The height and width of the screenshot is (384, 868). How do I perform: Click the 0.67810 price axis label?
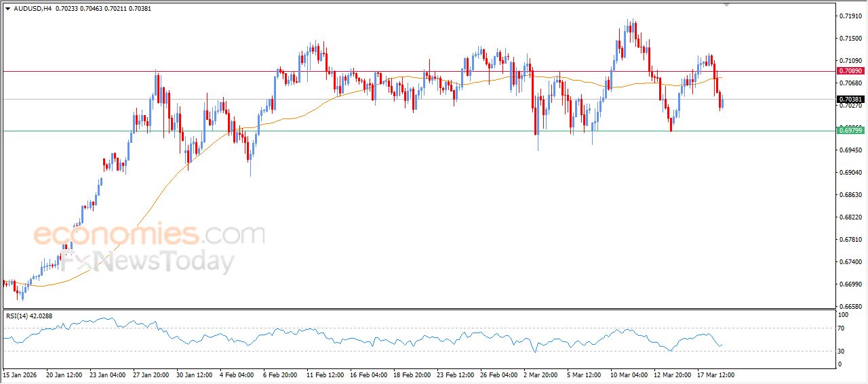(850, 239)
